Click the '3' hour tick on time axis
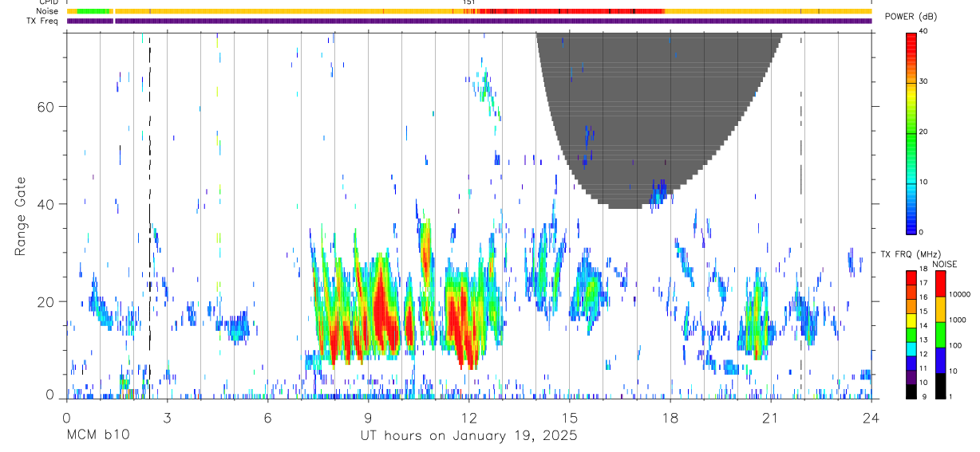This screenshot has width=980, height=452. 167,417
